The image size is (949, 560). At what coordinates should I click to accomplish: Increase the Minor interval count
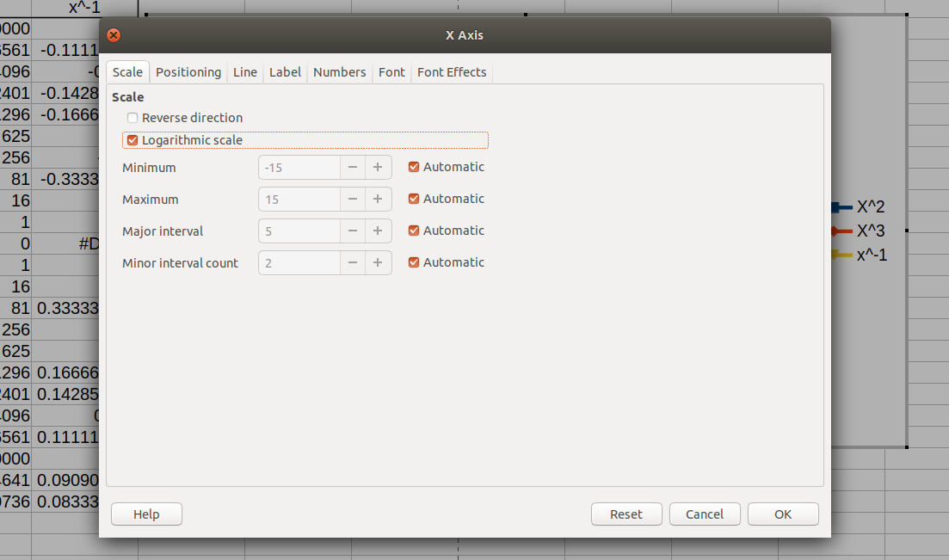pyautogui.click(x=378, y=262)
